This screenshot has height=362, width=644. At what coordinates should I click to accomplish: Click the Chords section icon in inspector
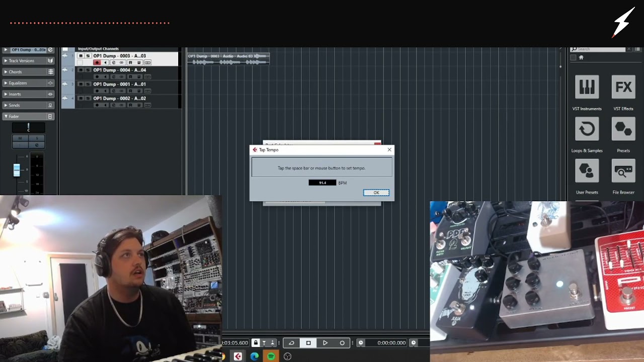50,72
